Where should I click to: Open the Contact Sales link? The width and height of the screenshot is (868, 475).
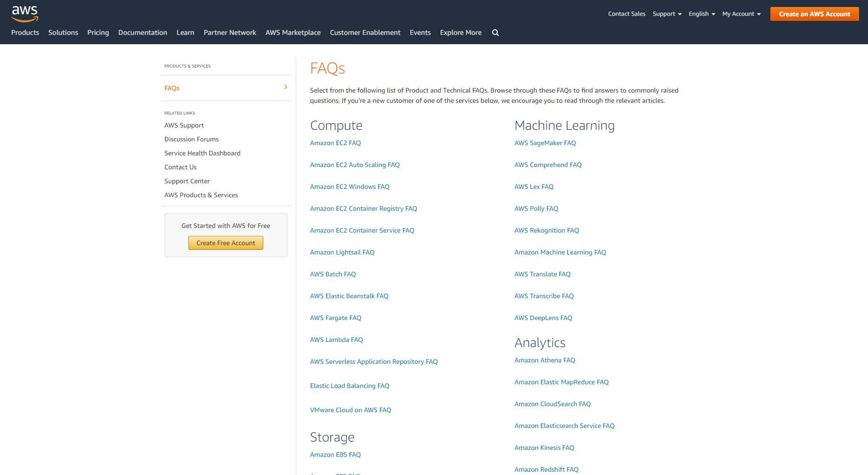tap(626, 13)
